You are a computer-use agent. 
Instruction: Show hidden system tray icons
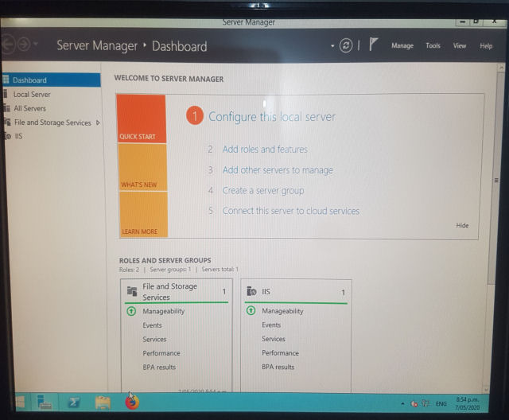click(x=402, y=404)
